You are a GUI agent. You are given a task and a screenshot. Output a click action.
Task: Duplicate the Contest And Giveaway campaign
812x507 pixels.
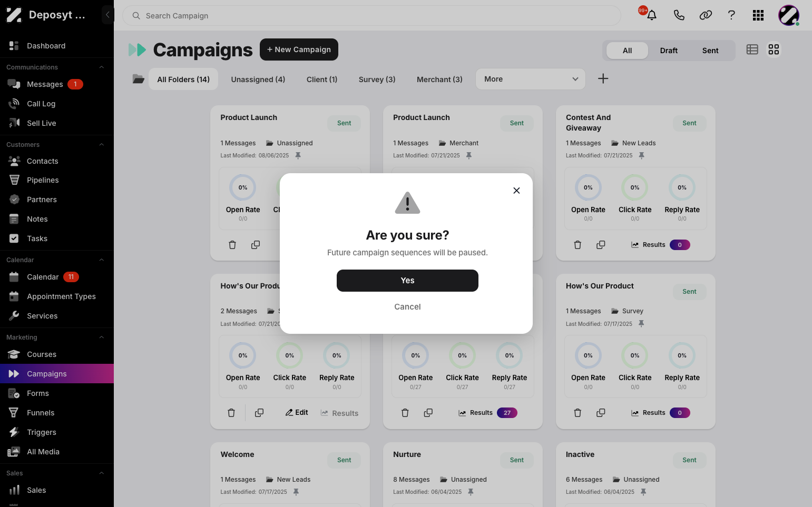[x=601, y=245]
